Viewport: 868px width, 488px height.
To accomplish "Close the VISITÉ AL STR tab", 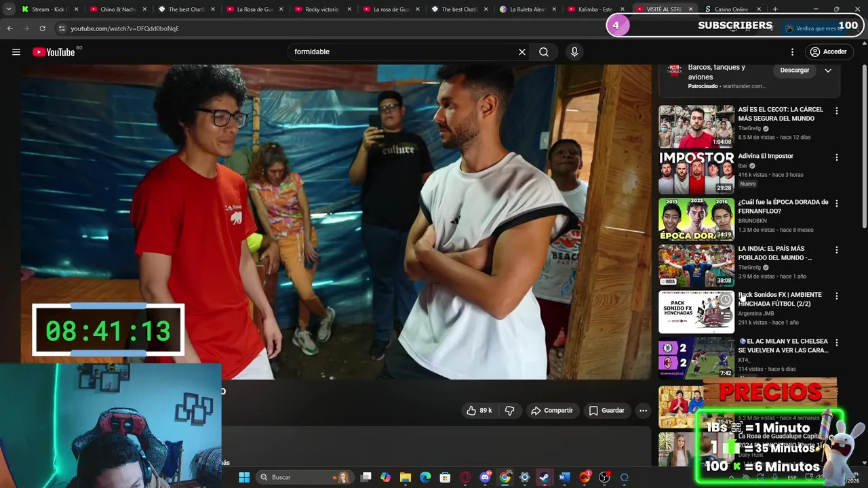I will 690,9.
